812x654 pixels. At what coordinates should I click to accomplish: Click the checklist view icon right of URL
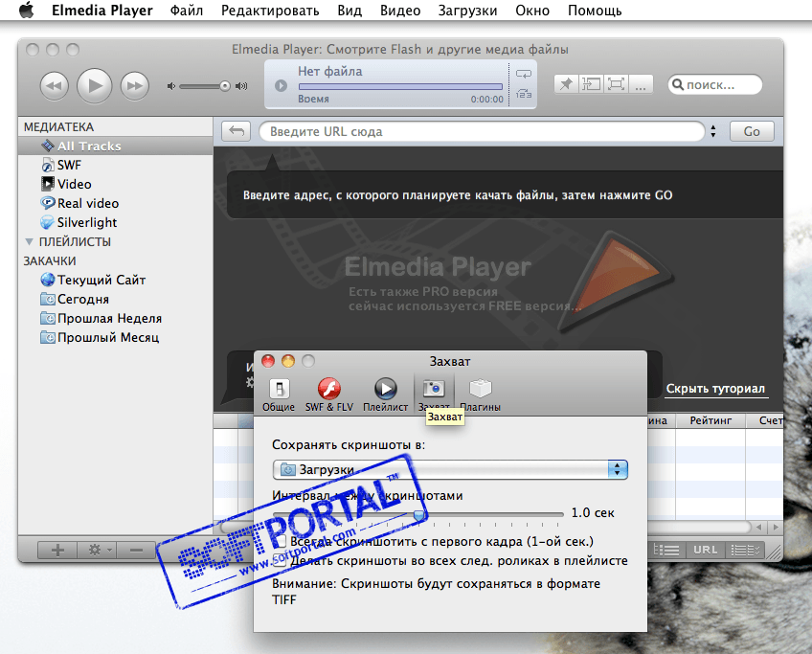pos(744,550)
